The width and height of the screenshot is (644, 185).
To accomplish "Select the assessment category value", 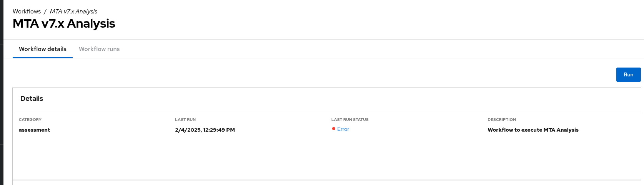I will pyautogui.click(x=34, y=130).
